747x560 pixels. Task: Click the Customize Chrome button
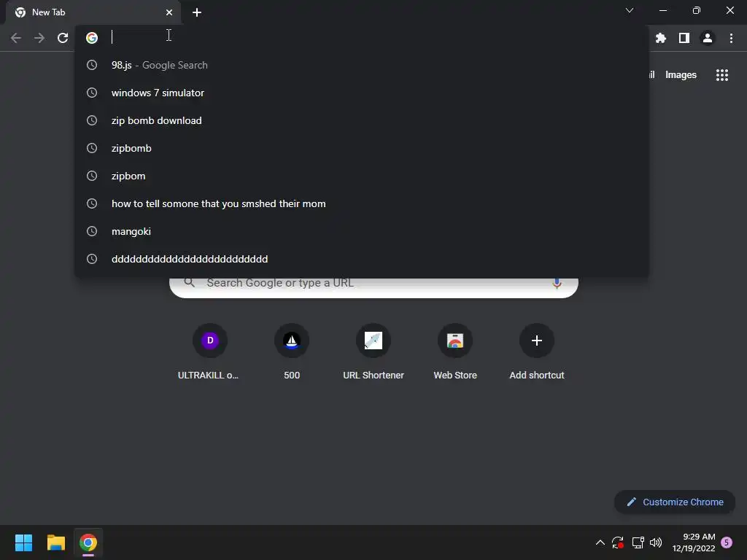coord(675,502)
